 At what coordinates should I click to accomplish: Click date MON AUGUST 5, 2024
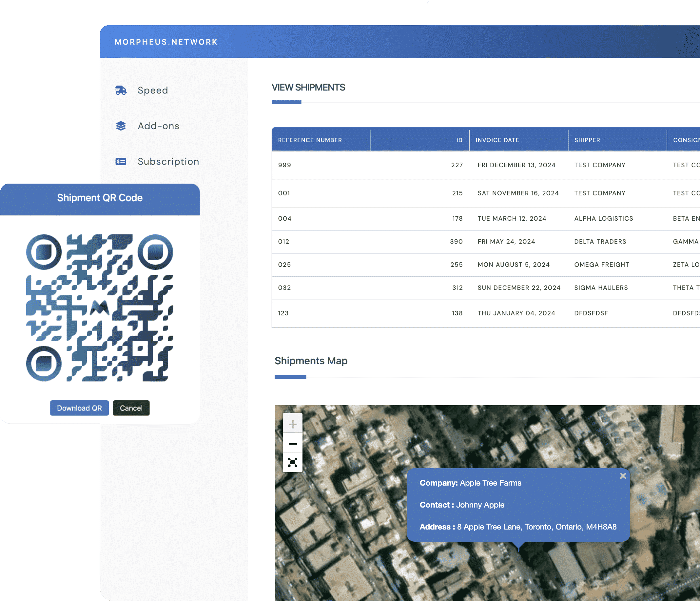pyautogui.click(x=514, y=264)
